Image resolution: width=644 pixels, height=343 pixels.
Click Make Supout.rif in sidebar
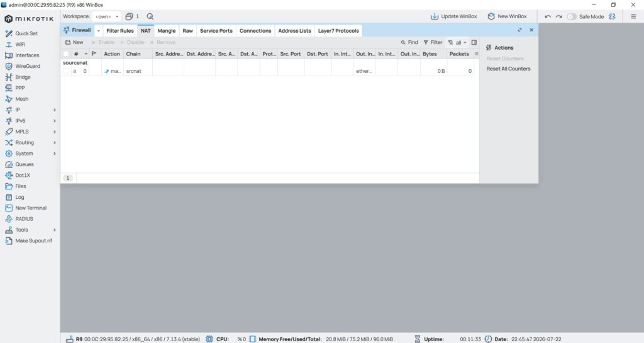click(34, 240)
